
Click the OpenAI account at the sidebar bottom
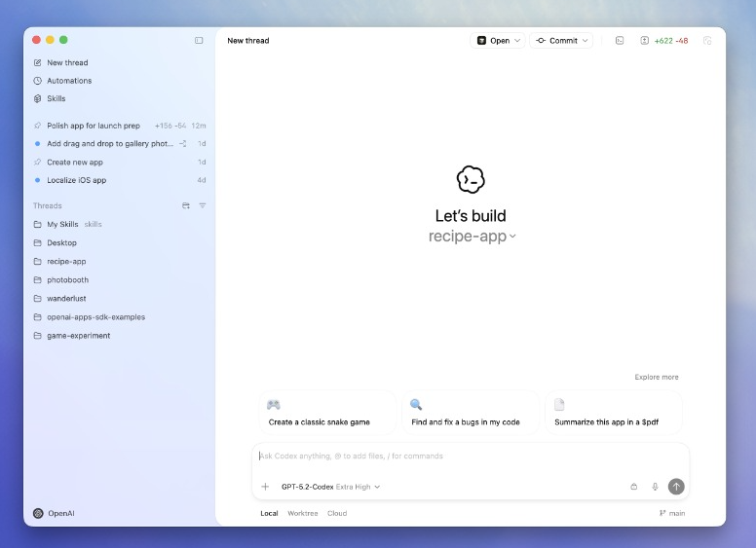(x=54, y=513)
